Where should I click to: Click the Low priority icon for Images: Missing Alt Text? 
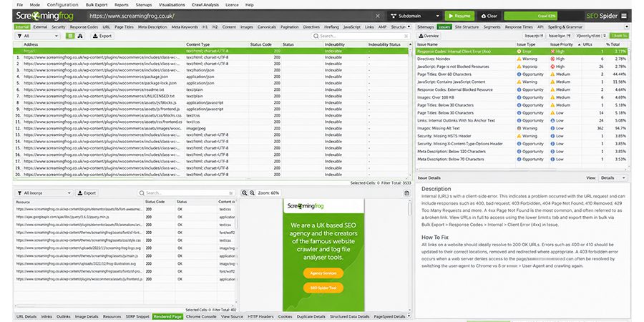coord(553,128)
